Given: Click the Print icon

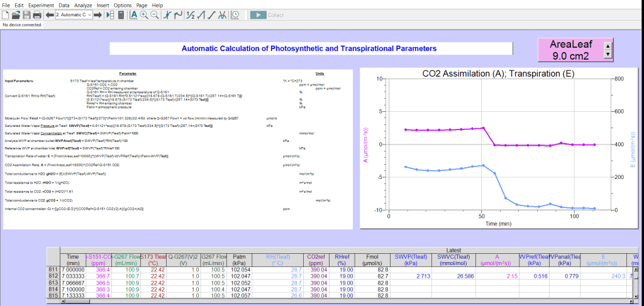Looking at the screenshot, I should click(x=37, y=14).
